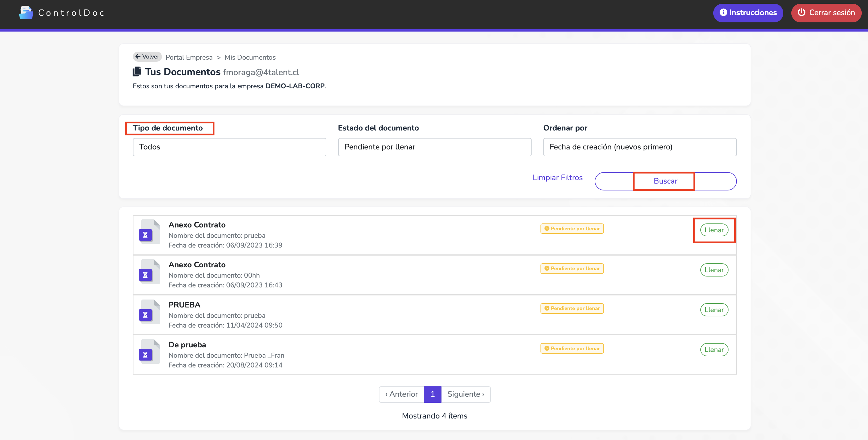Image resolution: width=868 pixels, height=440 pixels.
Task: Open the Ordenar por dropdown
Action: tap(640, 147)
